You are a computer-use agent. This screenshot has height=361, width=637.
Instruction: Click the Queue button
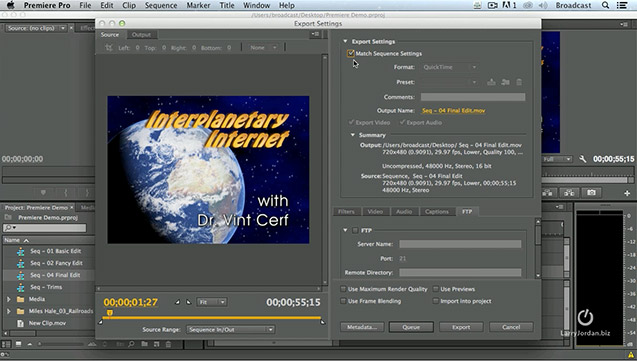(x=411, y=327)
